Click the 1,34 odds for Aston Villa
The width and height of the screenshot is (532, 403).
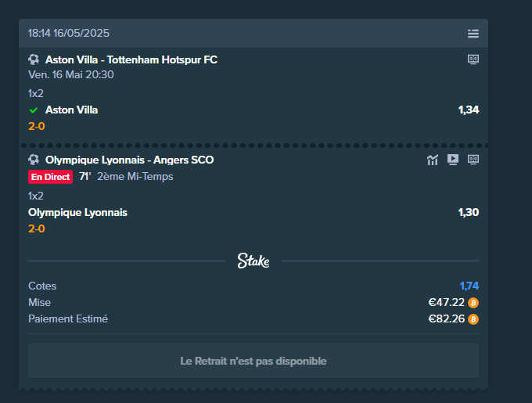pyautogui.click(x=469, y=110)
